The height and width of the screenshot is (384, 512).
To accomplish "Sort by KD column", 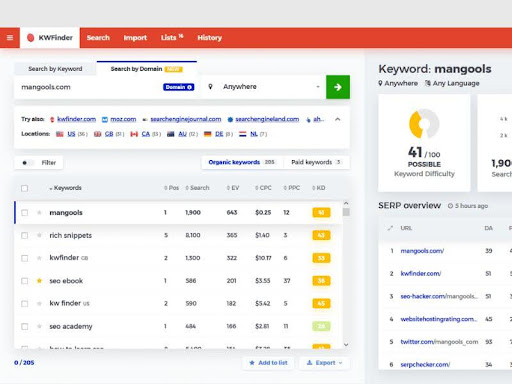I will [x=319, y=188].
